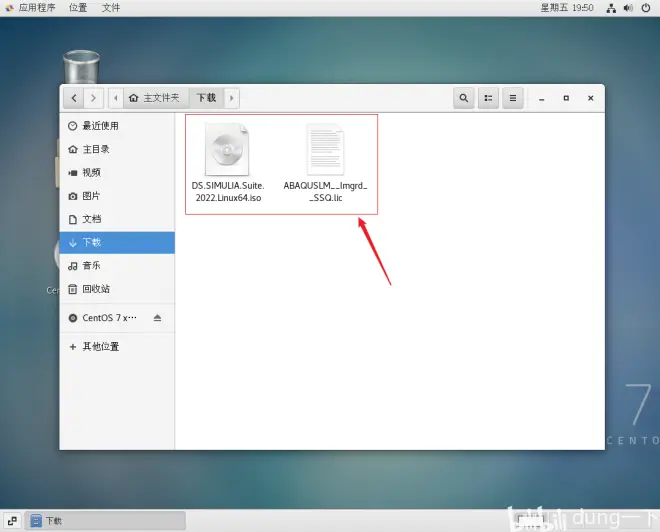Select the ABAQUSLM license file icon
This screenshot has width=660, height=532.
click(x=325, y=149)
